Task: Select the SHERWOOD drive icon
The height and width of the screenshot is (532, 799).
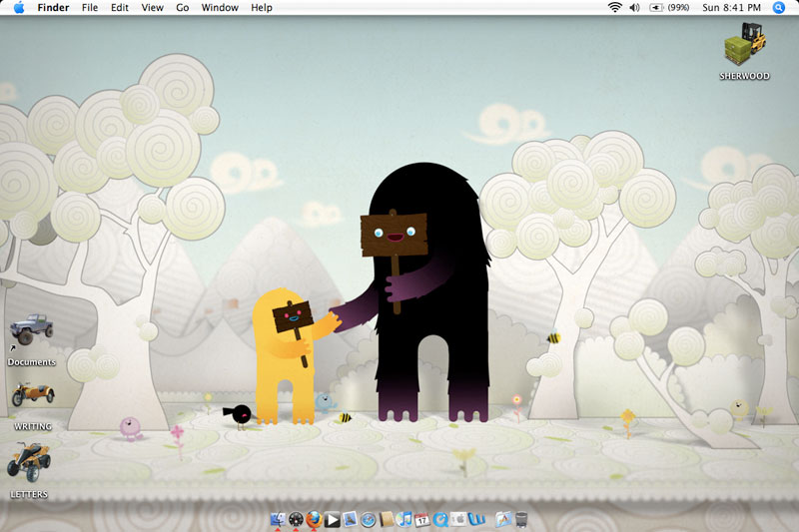Action: (x=745, y=44)
